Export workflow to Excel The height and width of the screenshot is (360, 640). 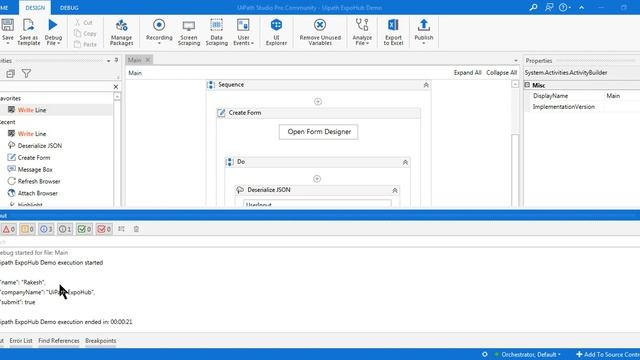393,31
